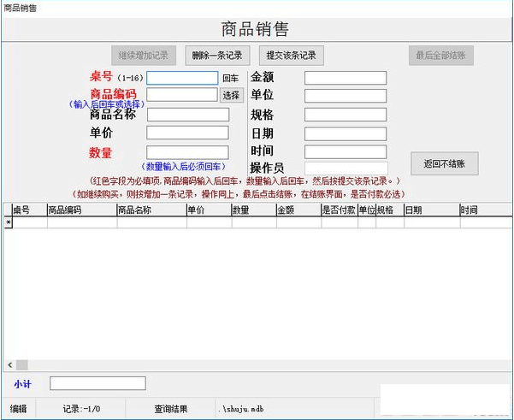Click the 单价 input field

(x=187, y=133)
